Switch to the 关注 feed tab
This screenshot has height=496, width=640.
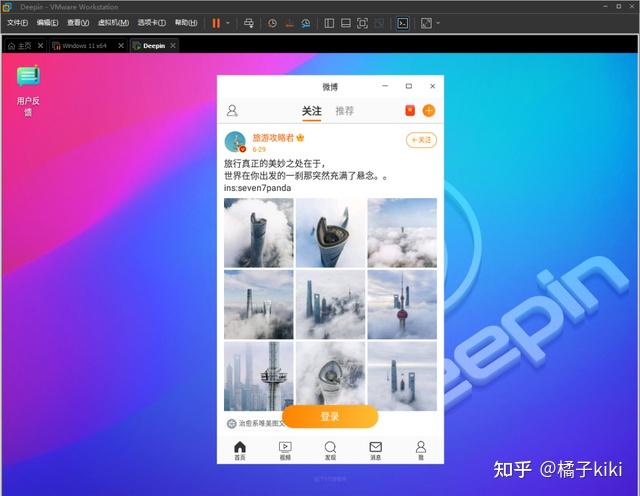(311, 111)
